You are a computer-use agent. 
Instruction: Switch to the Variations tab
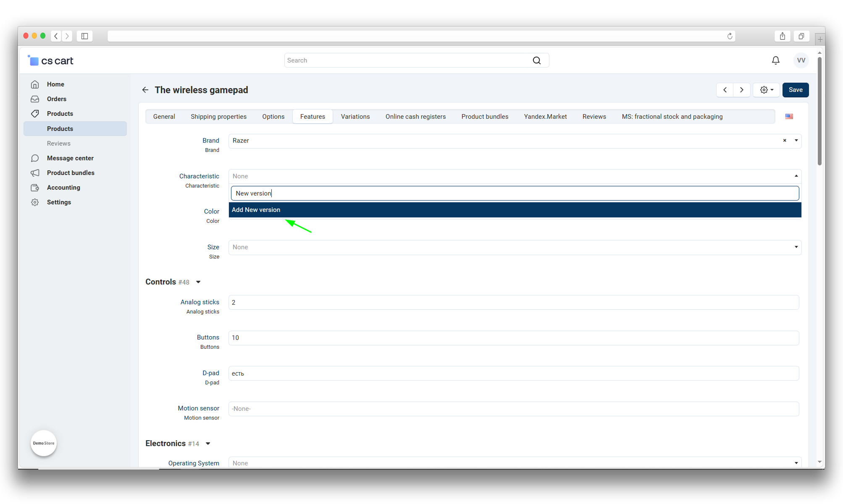[x=355, y=117]
